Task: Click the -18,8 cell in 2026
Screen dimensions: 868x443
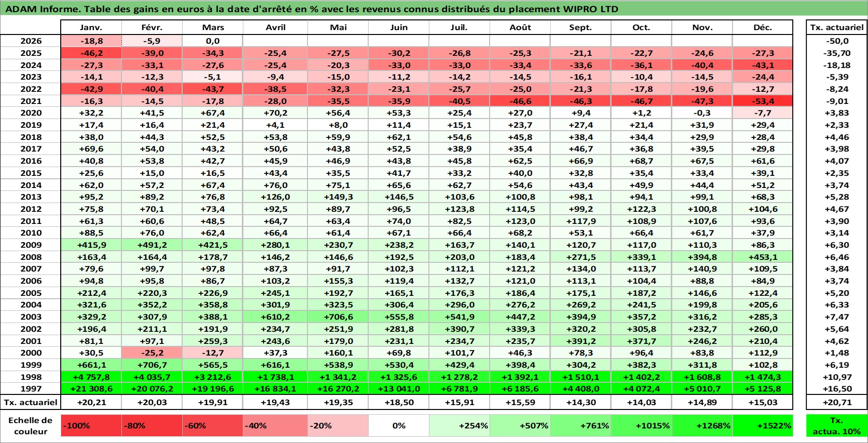Action: (x=91, y=41)
